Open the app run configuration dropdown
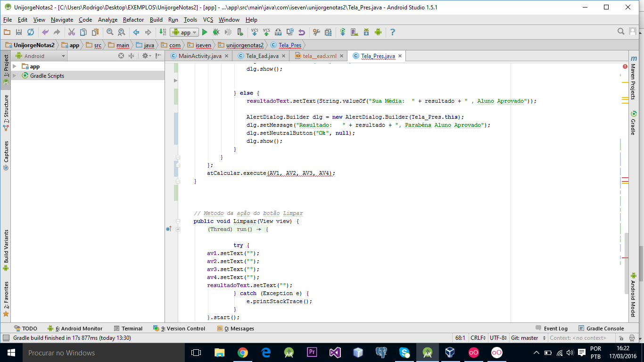Image resolution: width=644 pixels, height=362 pixels. pos(185,33)
